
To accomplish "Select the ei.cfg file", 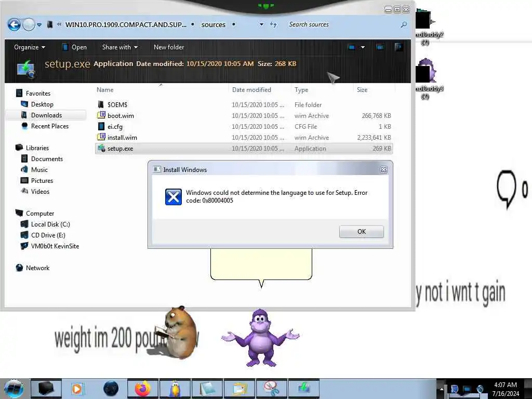I will pos(244,127).
